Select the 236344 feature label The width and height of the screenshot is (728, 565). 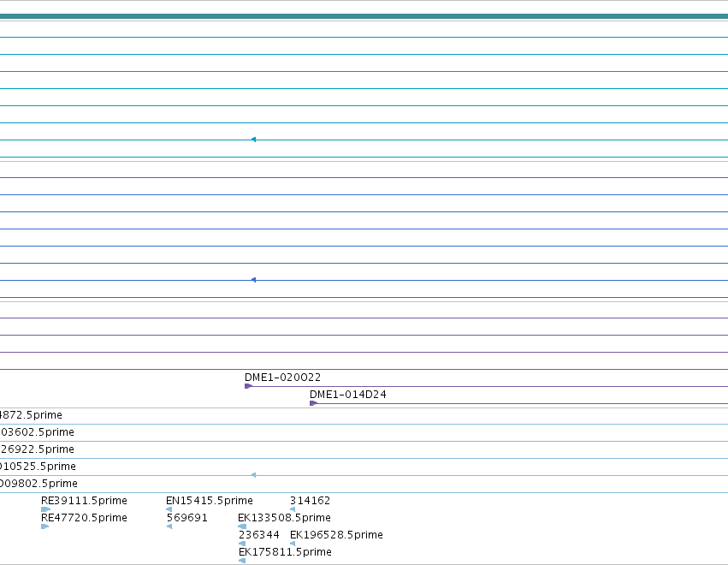pyautogui.click(x=259, y=535)
